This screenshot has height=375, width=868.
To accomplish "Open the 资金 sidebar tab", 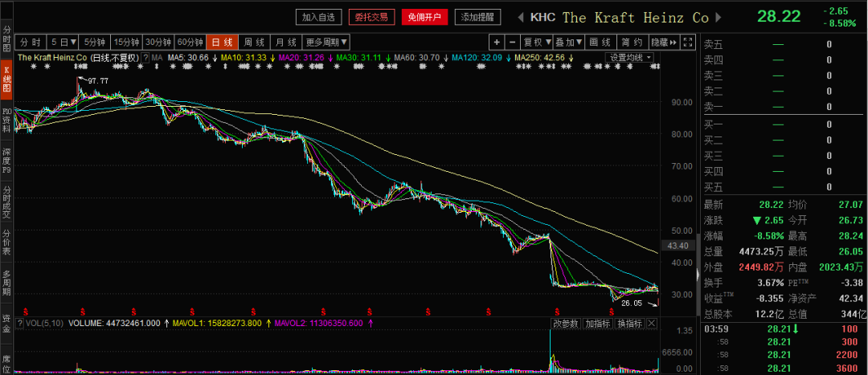I will click(6, 324).
